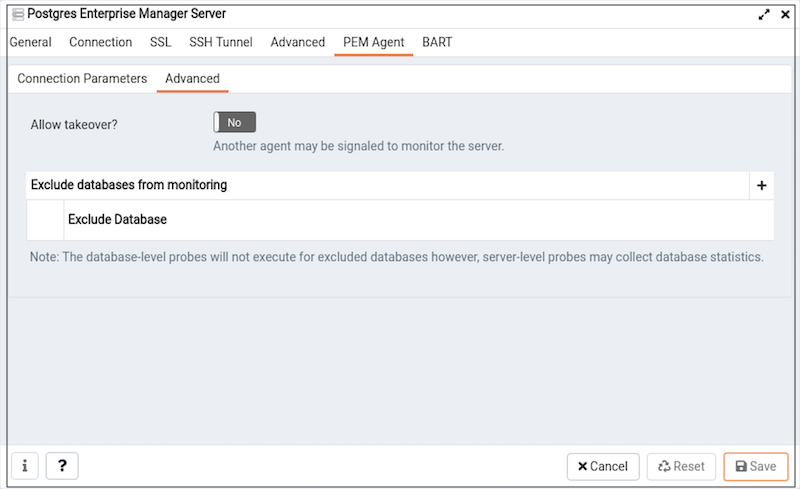Open the help question mark button
Viewport: 800px width, 489px height.
coord(62,466)
